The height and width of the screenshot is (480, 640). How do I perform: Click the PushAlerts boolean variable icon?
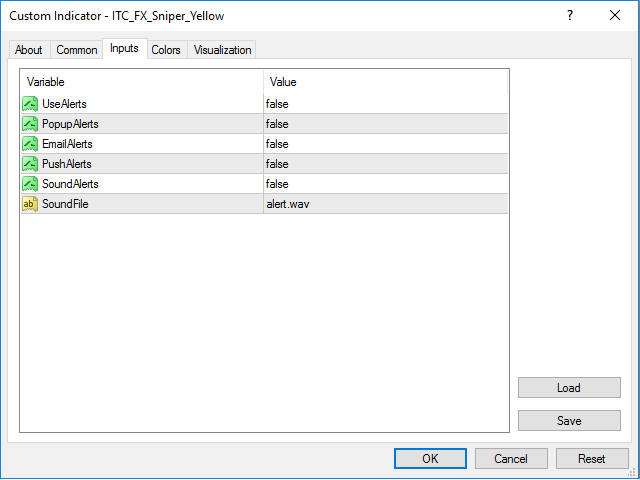30,164
